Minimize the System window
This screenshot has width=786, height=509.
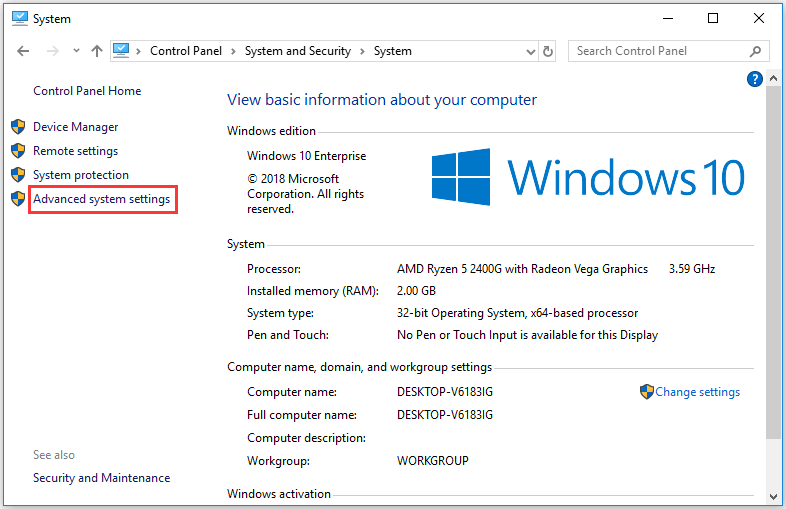668,19
